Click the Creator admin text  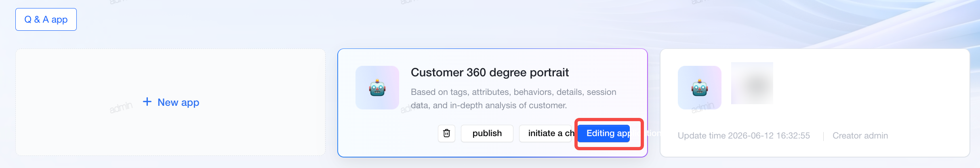point(860,136)
